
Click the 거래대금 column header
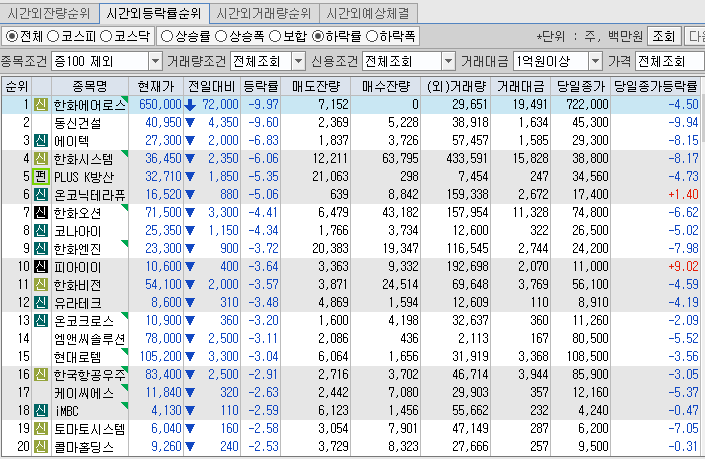pos(521,86)
